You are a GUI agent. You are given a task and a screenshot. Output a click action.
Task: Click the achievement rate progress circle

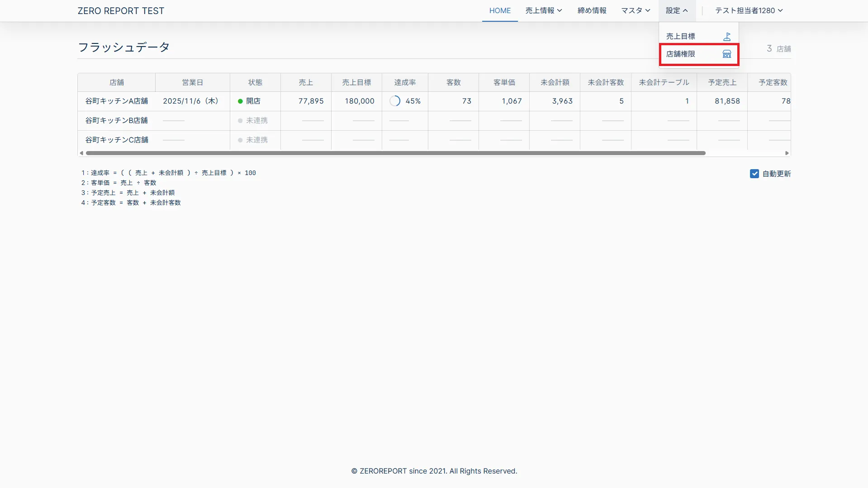click(x=395, y=101)
